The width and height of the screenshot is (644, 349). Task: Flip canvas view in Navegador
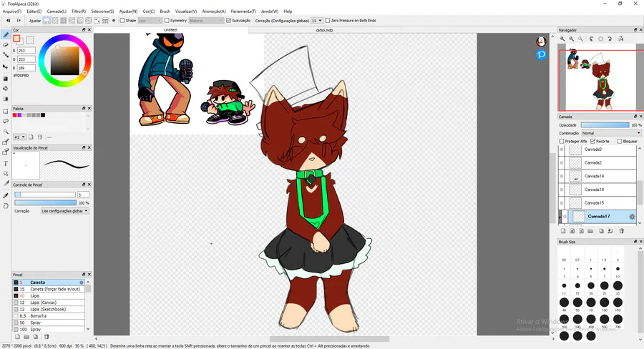tap(620, 39)
